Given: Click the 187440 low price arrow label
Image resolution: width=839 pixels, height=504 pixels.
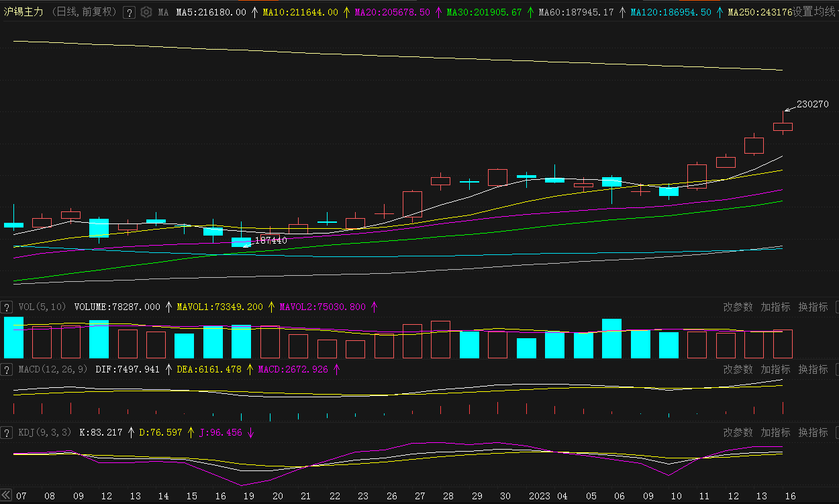Looking at the screenshot, I should 270,240.
